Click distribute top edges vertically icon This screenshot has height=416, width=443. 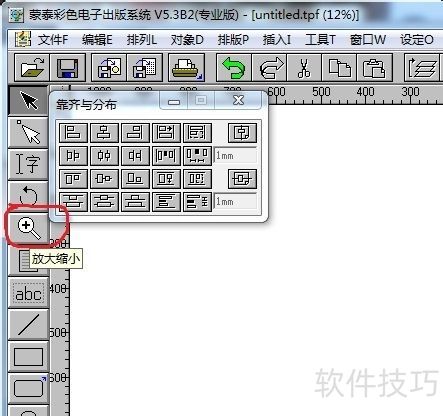[x=73, y=202]
